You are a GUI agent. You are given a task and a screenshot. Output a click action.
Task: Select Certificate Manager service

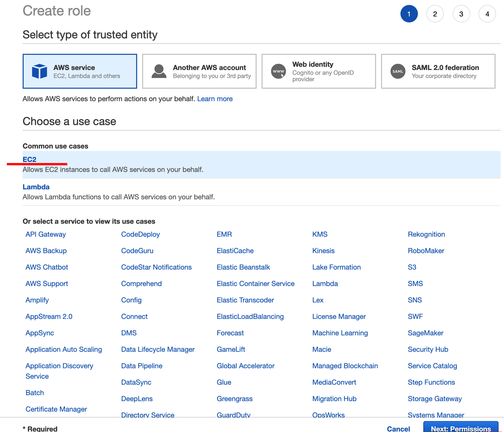coord(56,409)
